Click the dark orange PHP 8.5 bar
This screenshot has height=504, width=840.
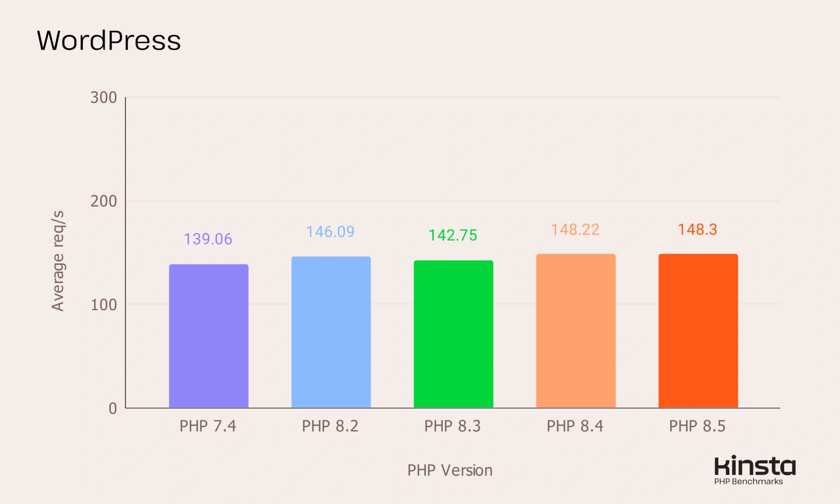[x=698, y=331]
